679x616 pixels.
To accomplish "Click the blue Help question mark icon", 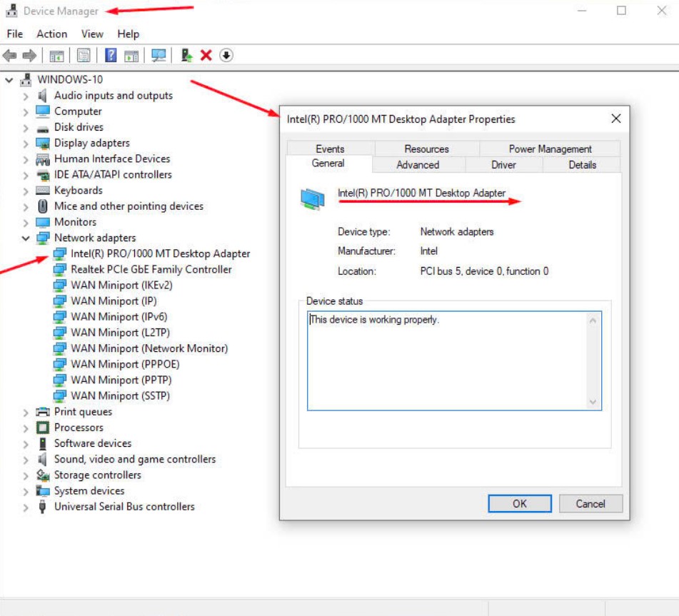I will (111, 56).
